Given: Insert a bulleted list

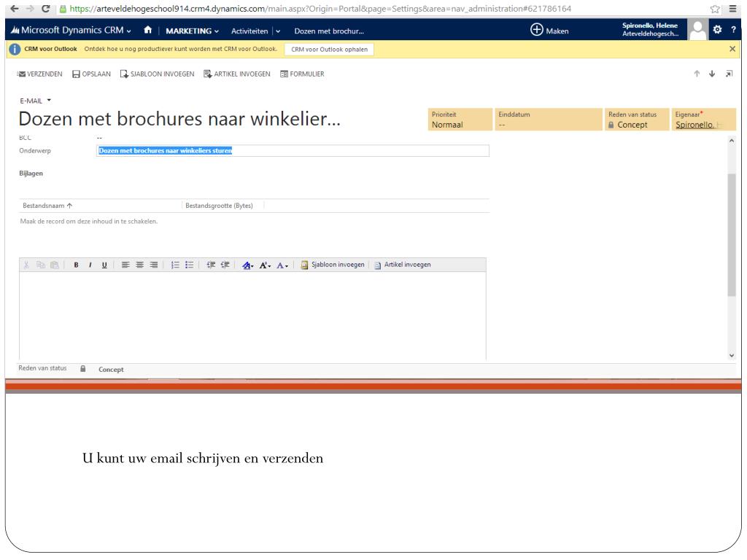Looking at the screenshot, I should click(x=188, y=265).
